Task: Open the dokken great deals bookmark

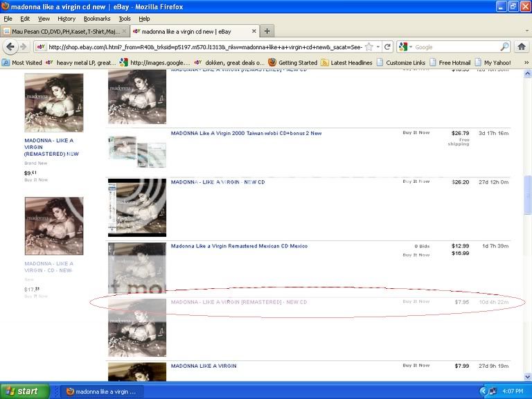Action: pos(229,62)
